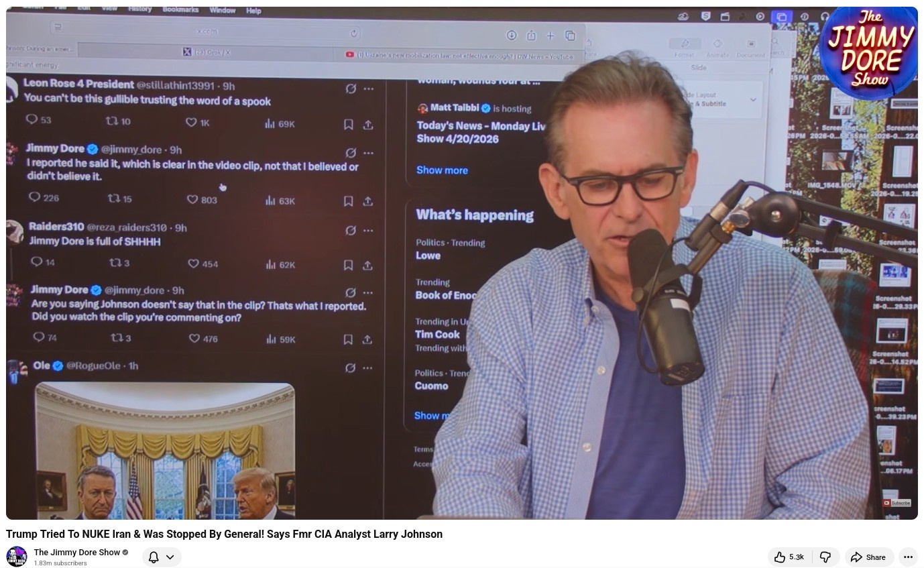Click the Jimmy Dore Show channel avatar
924x568 pixels.
tap(17, 557)
